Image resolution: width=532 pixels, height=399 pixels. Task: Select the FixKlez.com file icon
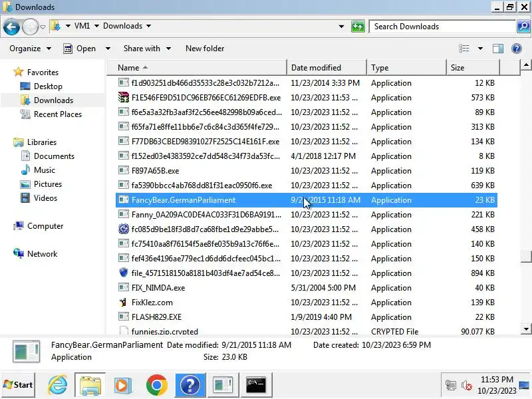(x=124, y=303)
